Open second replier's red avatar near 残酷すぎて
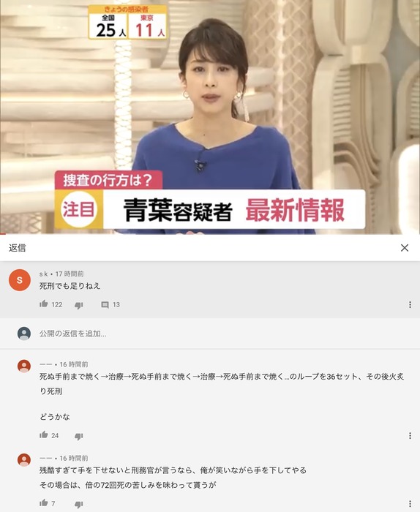 (x=24, y=460)
